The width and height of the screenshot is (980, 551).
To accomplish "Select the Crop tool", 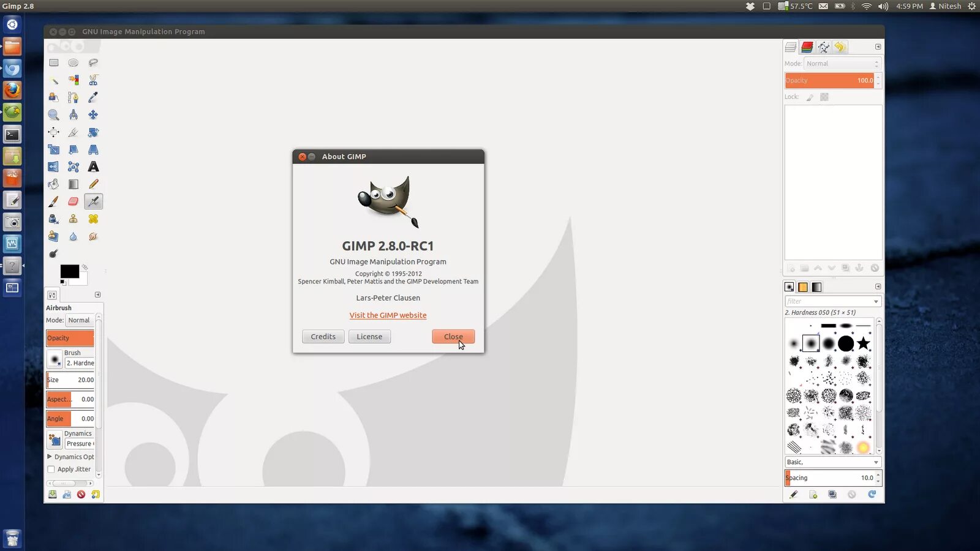I will [x=73, y=132].
